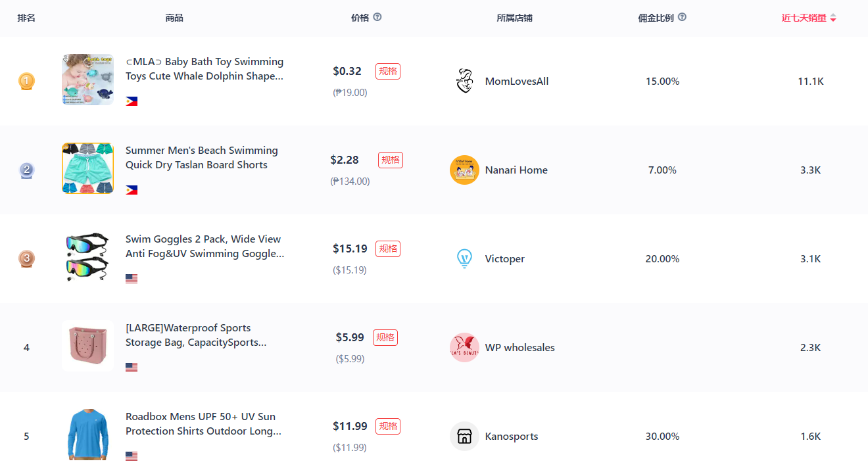The image size is (868, 476).
Task: Click the WP wholesales store logo
Action: pyautogui.click(x=464, y=347)
